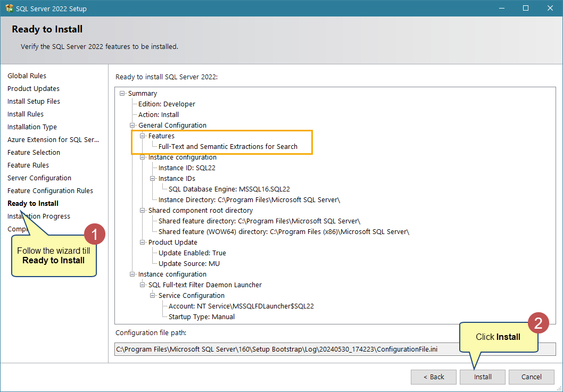
Task: Select the 'Action: Install' row
Action: pyautogui.click(x=159, y=115)
